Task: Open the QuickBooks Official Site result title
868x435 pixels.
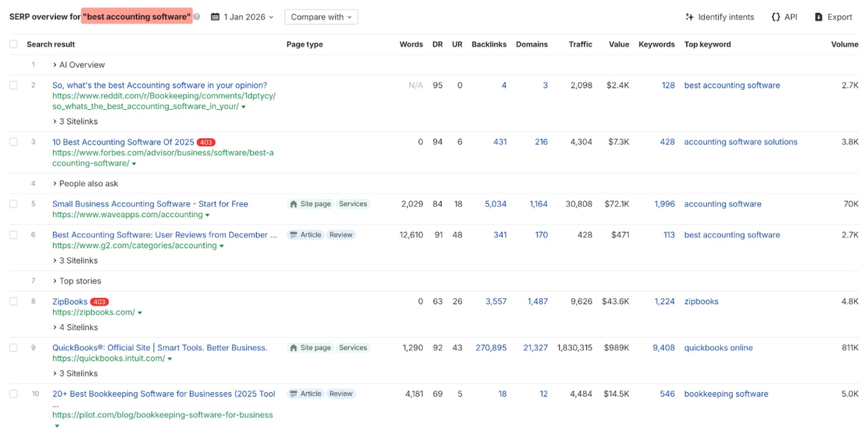Action: click(x=160, y=348)
